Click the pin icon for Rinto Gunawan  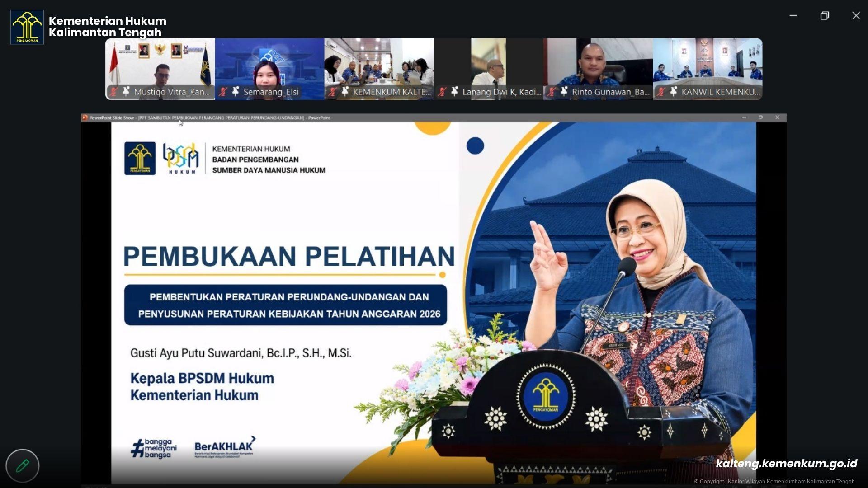(x=564, y=91)
